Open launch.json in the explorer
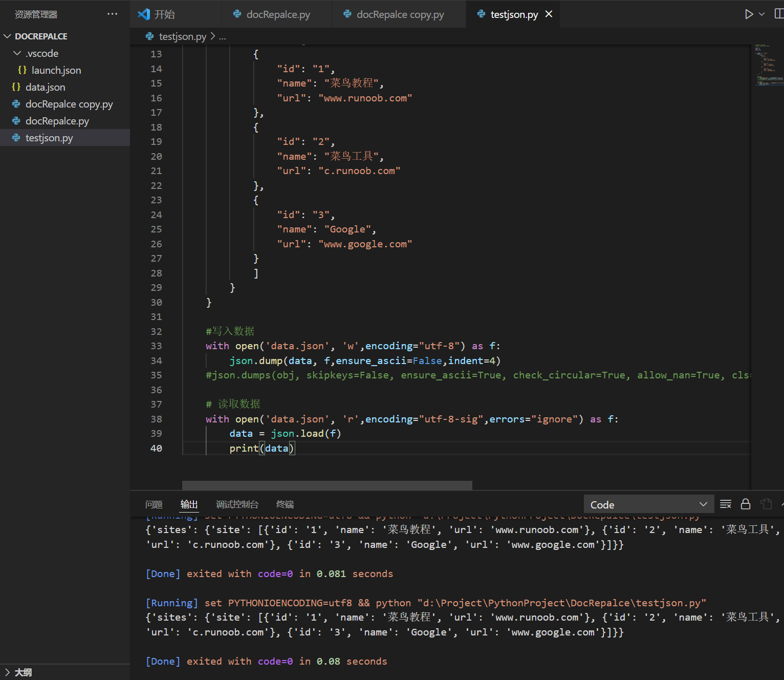784x680 pixels. [65, 70]
